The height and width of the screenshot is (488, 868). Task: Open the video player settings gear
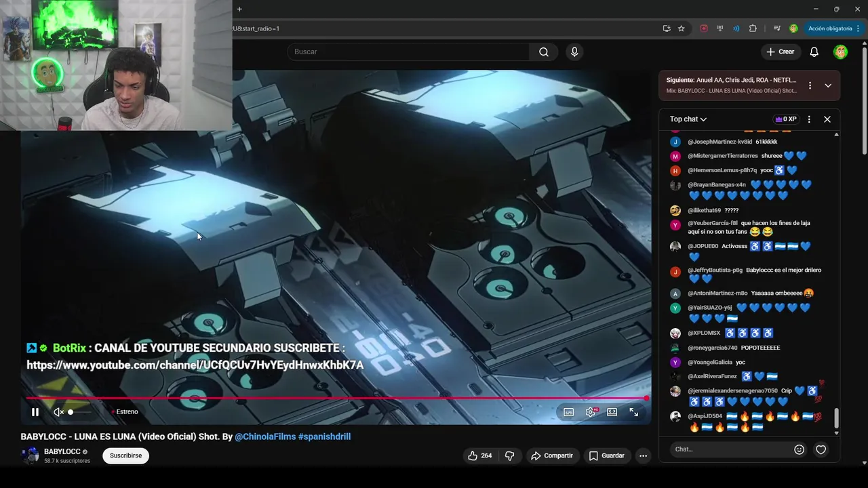coord(591,412)
